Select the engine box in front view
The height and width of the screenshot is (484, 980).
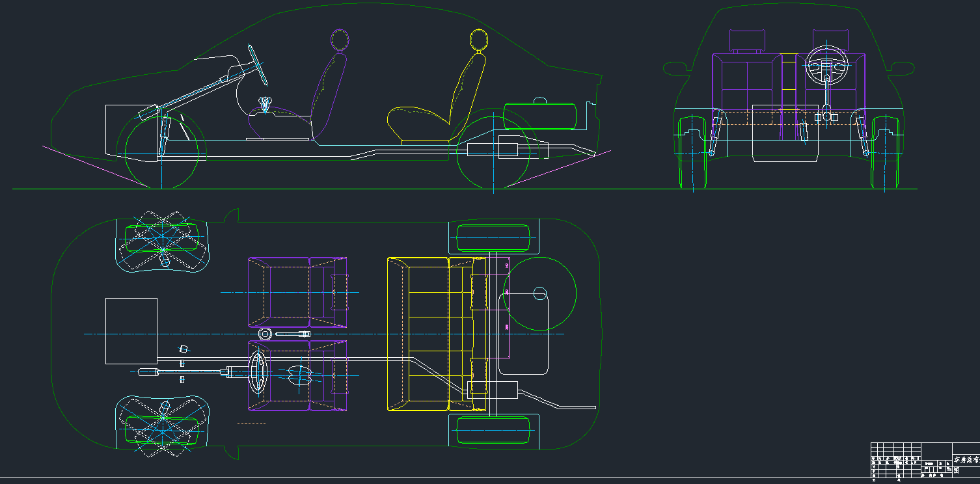[785, 133]
